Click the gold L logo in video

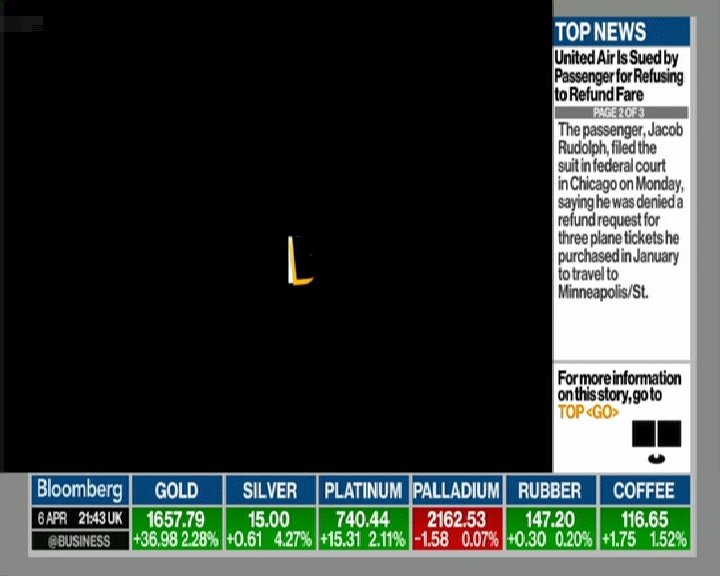coord(300,261)
